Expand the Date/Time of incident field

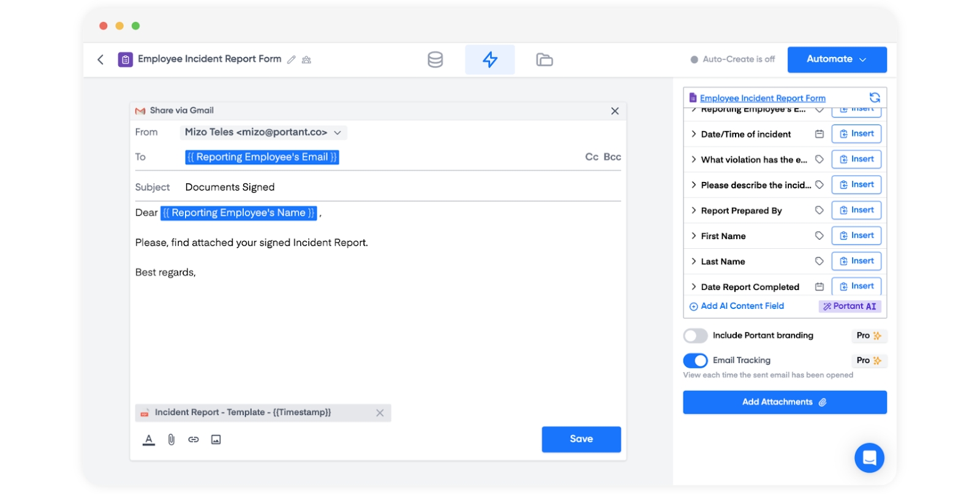694,134
